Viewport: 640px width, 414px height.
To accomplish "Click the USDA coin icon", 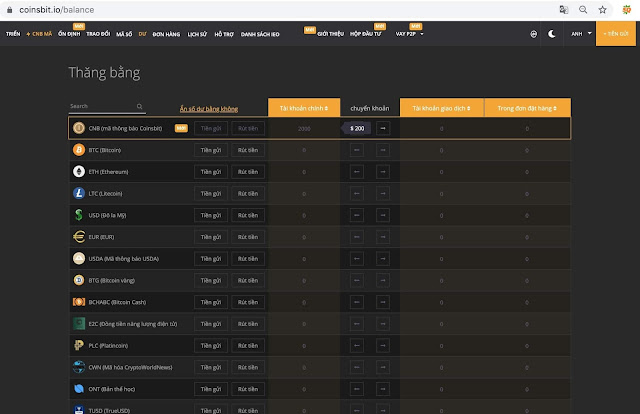I will point(79,258).
